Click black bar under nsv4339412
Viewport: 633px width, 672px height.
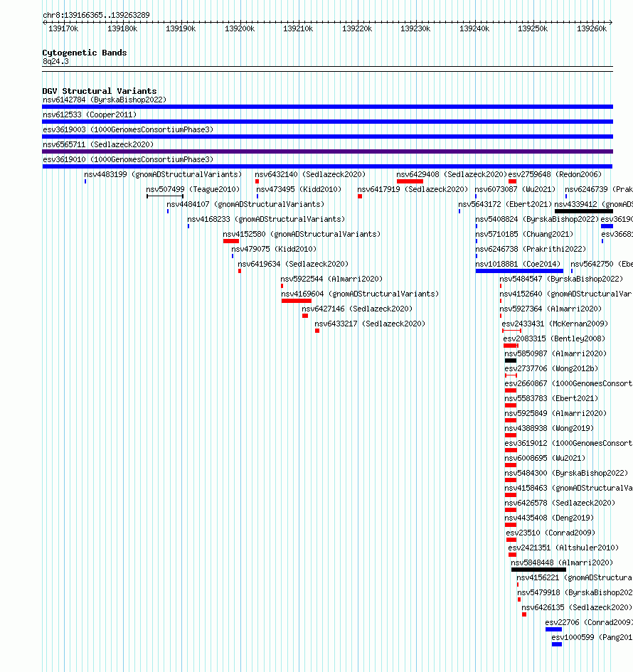tap(584, 211)
